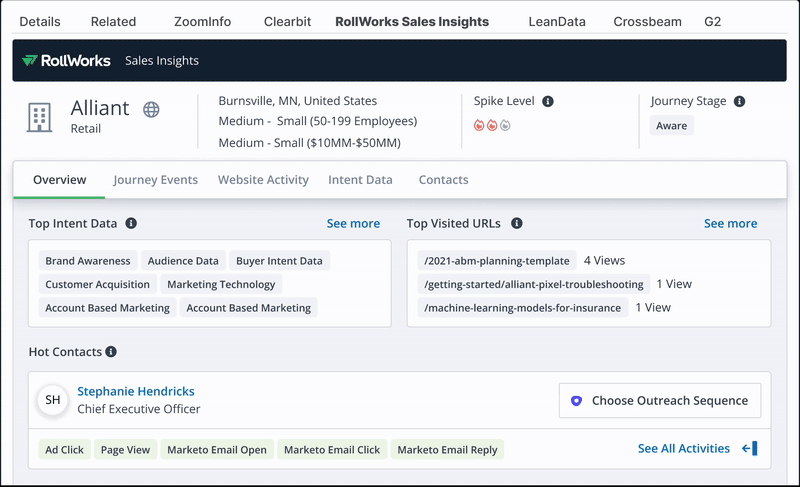Click the Marketo Email Open tag
Screen dimensions: 800x487
(217, 449)
